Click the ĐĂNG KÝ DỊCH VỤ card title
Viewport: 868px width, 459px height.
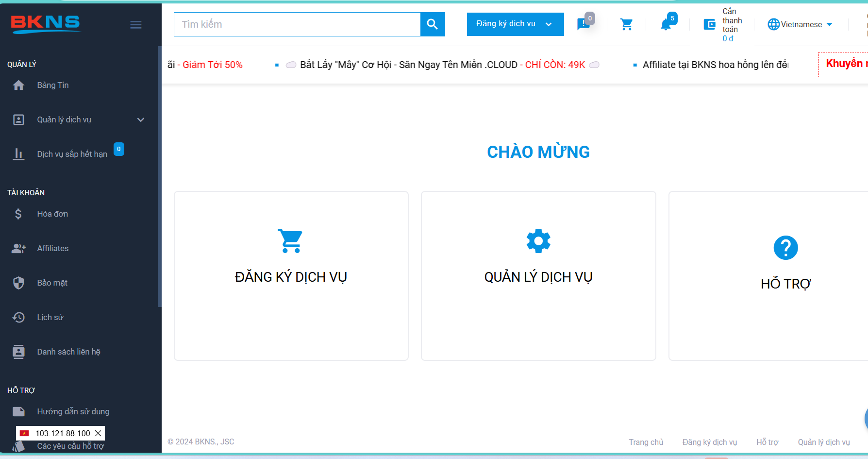point(291,277)
